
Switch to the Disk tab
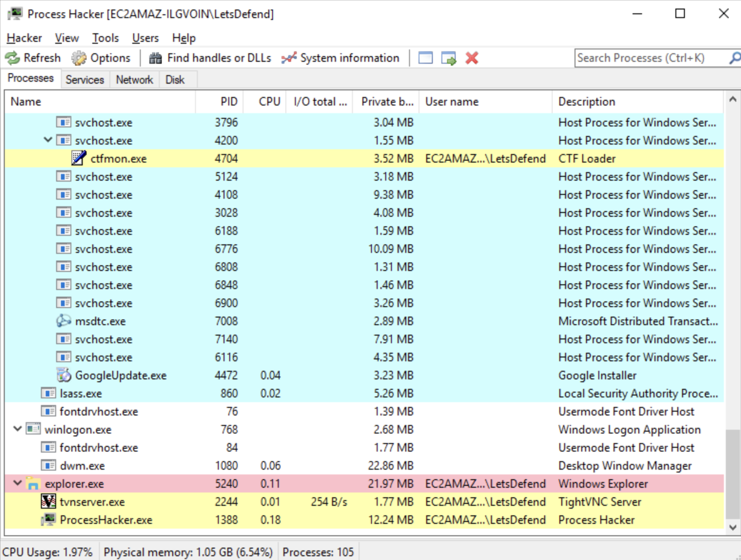point(175,79)
